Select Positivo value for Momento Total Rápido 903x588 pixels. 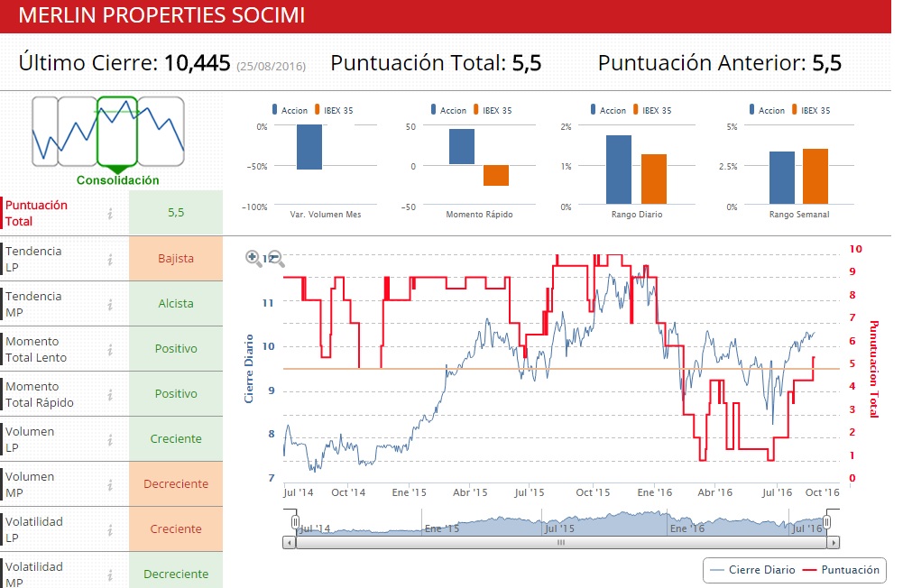coord(176,393)
